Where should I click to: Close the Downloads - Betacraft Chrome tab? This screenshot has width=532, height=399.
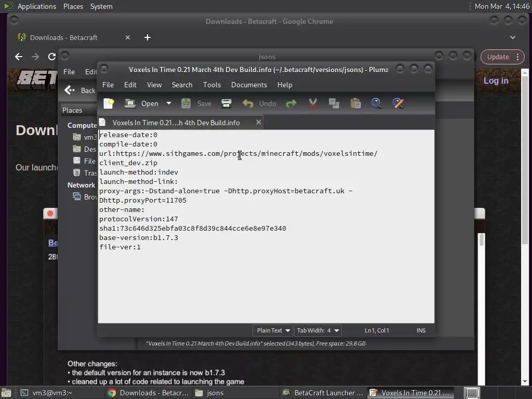tap(128, 37)
